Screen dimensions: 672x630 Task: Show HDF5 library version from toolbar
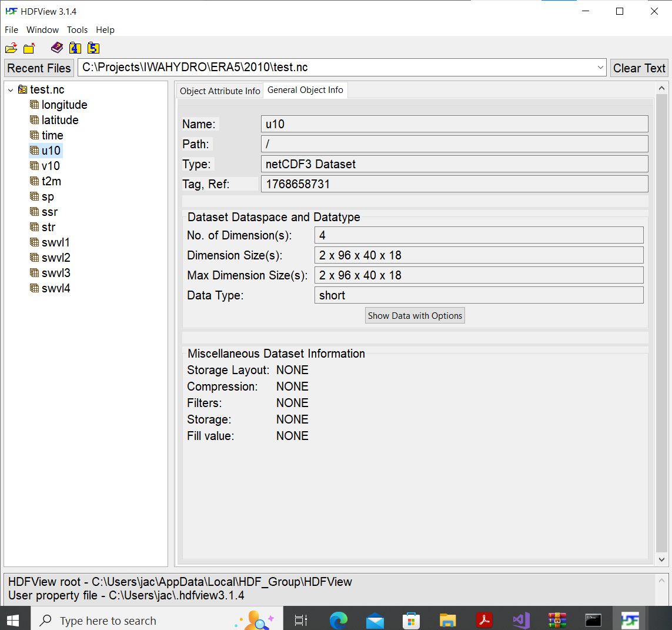coord(93,48)
